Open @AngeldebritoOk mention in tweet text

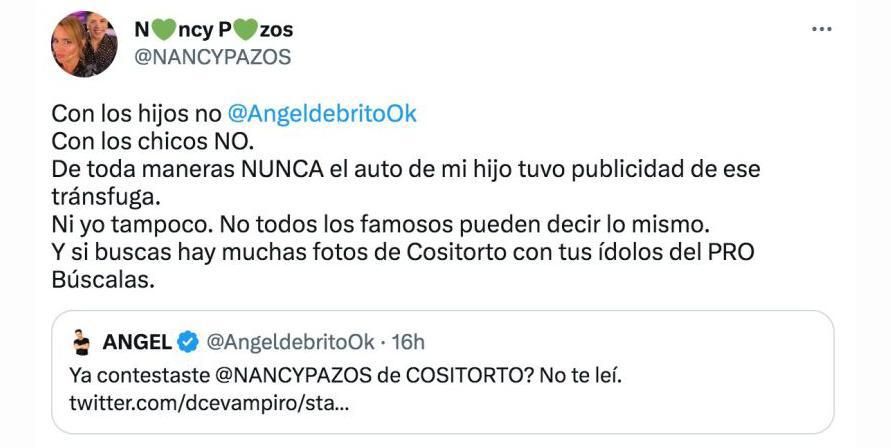tap(322, 114)
